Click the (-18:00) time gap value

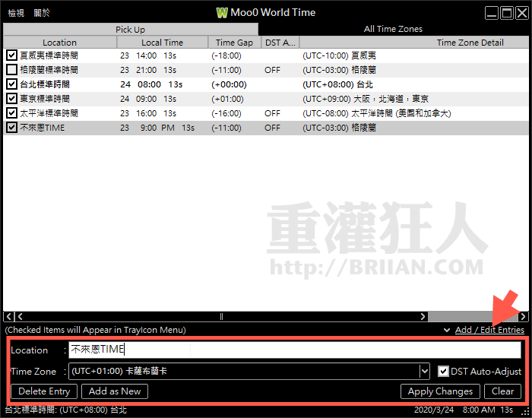pyautogui.click(x=226, y=55)
